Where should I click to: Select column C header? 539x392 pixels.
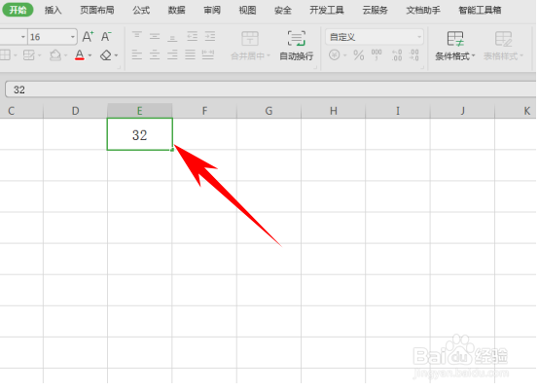[21, 111]
